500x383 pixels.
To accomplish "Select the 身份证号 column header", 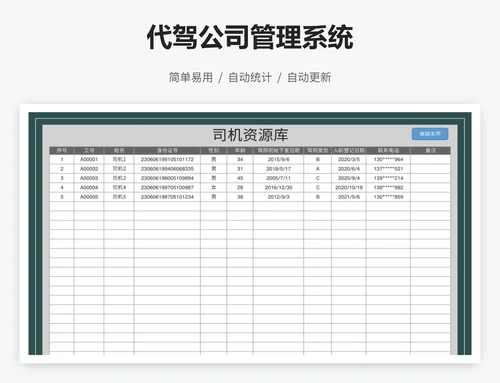I will [167, 151].
